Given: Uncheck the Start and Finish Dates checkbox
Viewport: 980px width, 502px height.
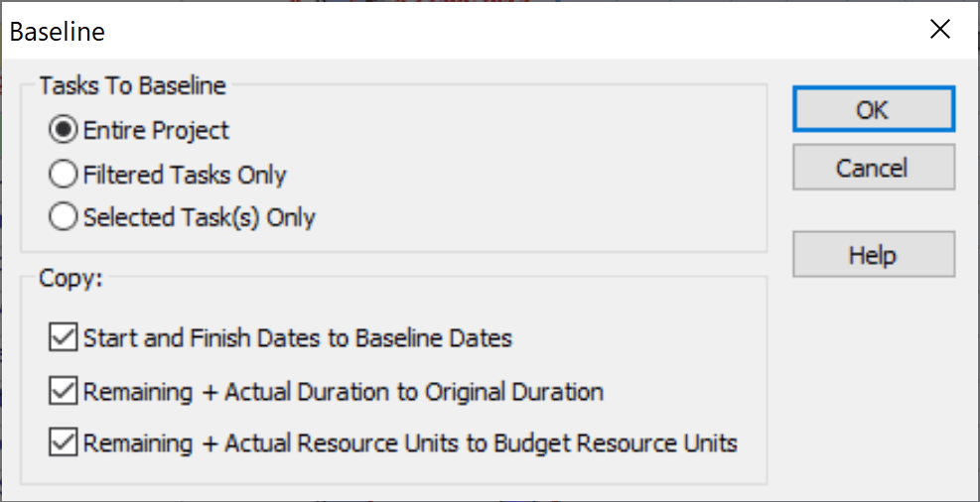Looking at the screenshot, I should pos(63,338).
